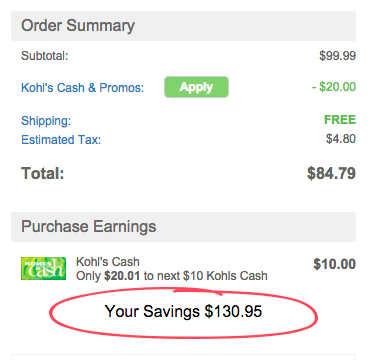Click the Order Summary header

[x=183, y=26]
